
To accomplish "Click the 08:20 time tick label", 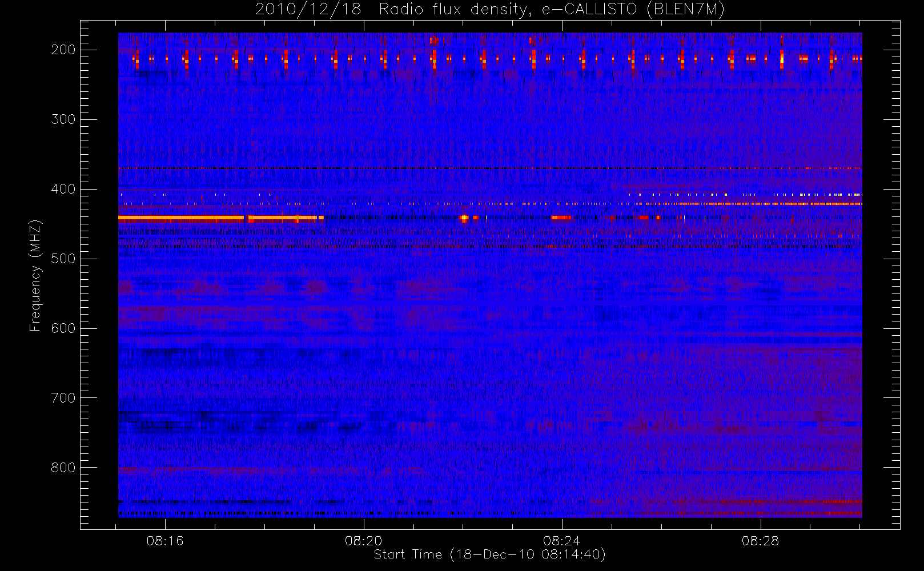I will [x=364, y=541].
